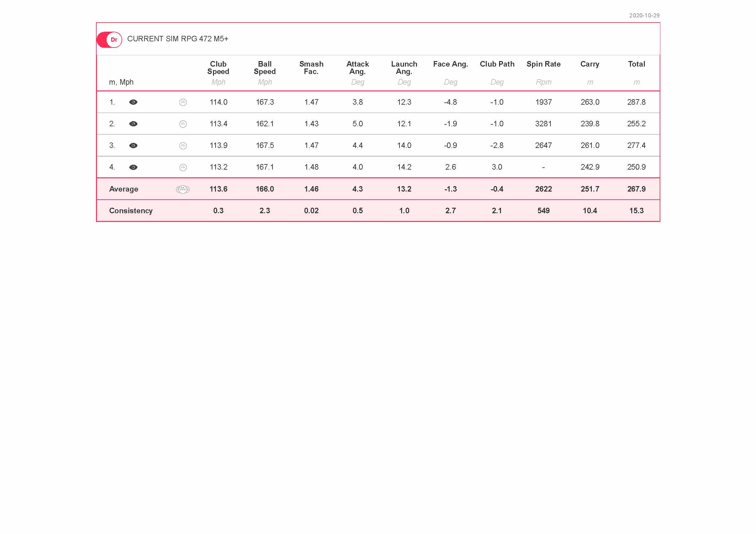The width and height of the screenshot is (756, 534).
Task: Toggle the eye icon for shot 1
Action: (133, 102)
